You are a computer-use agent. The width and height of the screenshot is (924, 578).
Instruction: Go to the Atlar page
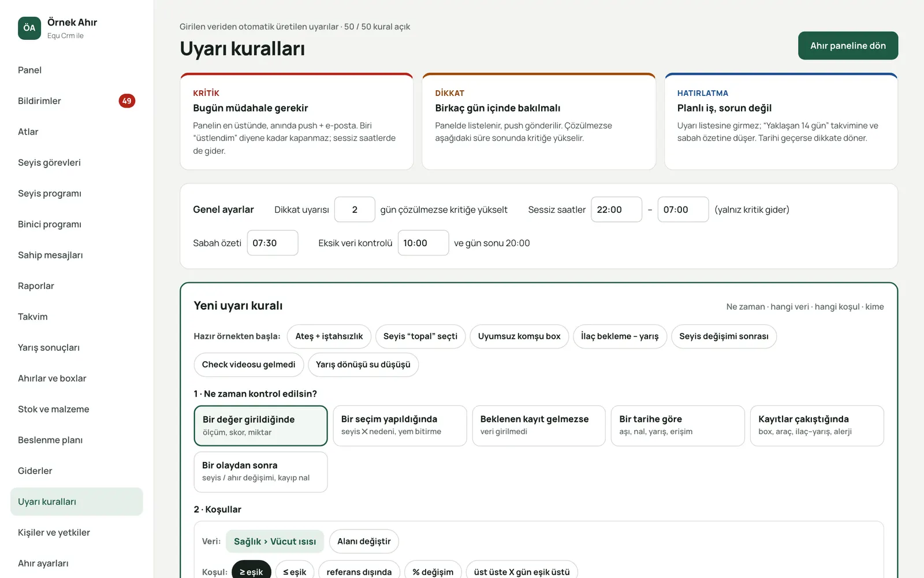pyautogui.click(x=76, y=132)
